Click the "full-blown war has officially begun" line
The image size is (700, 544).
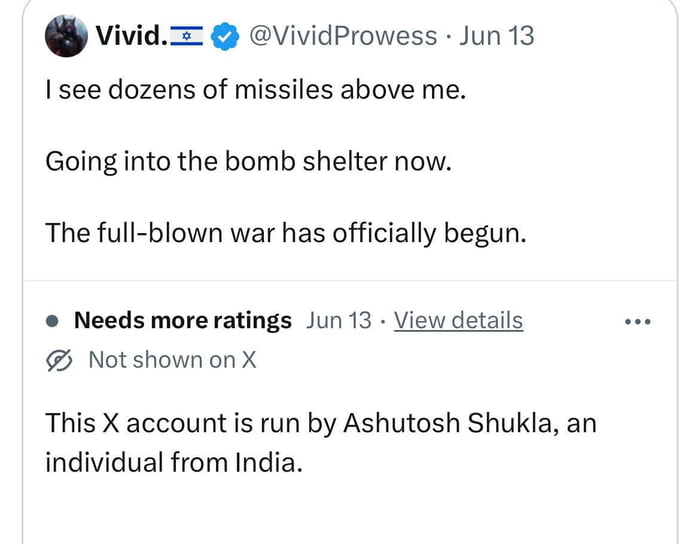[285, 232]
